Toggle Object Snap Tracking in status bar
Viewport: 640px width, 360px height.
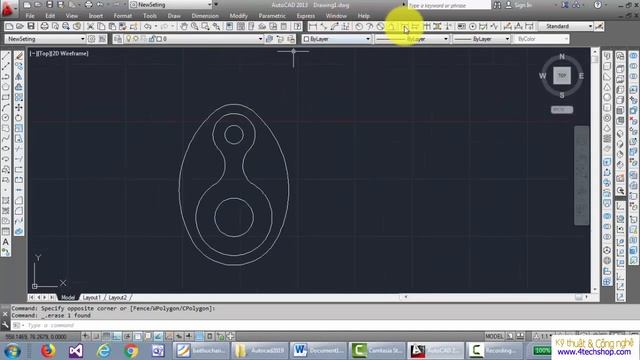point(158,336)
